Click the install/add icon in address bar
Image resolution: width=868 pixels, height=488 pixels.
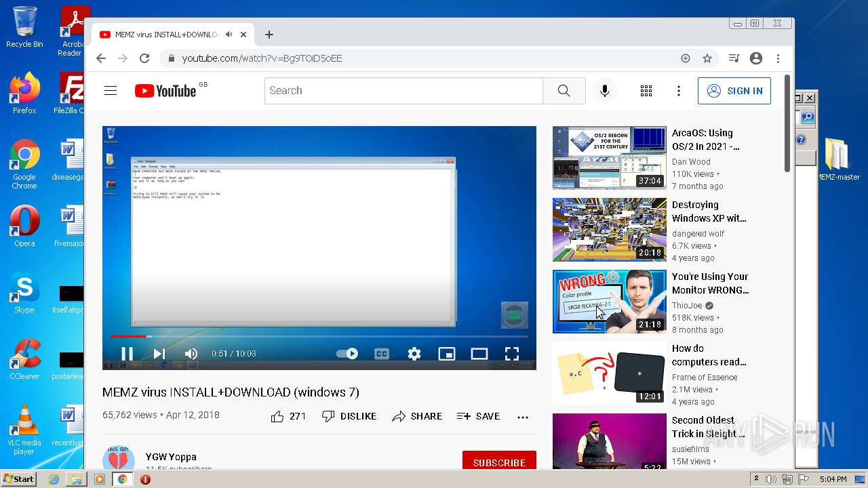pos(686,58)
